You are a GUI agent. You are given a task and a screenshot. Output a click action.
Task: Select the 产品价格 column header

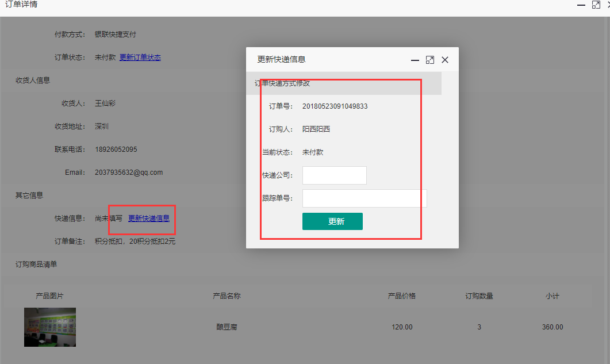click(402, 296)
